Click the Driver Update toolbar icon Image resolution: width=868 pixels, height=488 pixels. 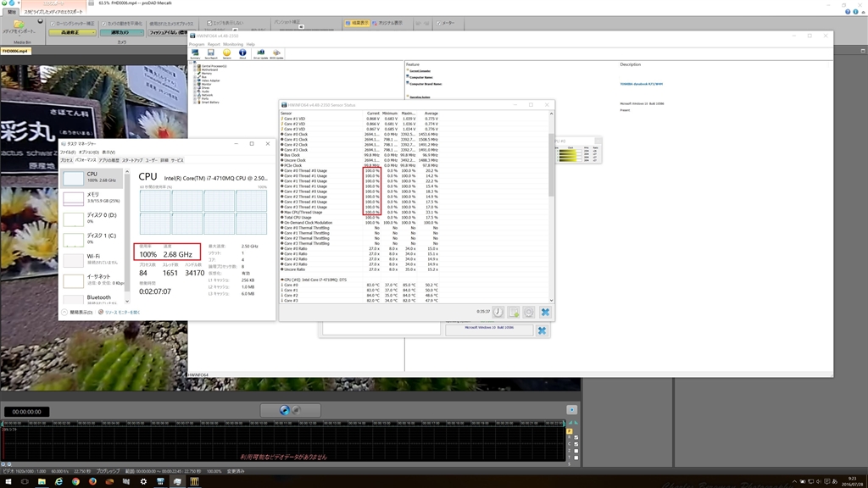click(260, 53)
